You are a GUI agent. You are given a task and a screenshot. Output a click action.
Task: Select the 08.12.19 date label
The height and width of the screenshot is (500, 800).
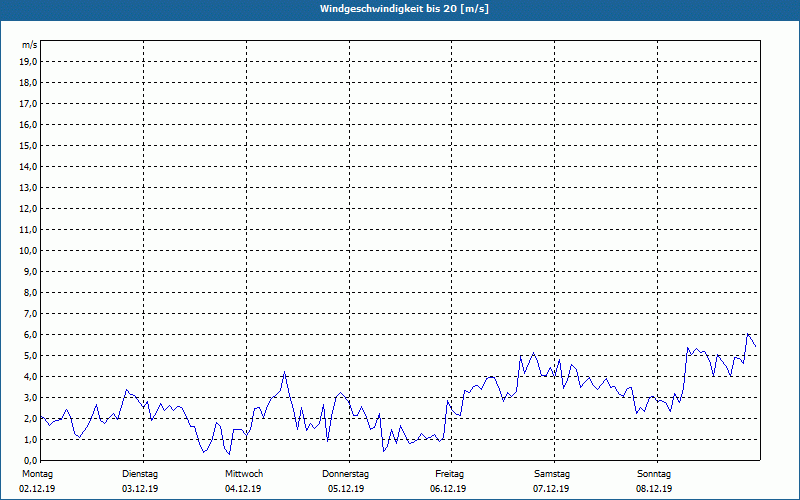tap(654, 489)
